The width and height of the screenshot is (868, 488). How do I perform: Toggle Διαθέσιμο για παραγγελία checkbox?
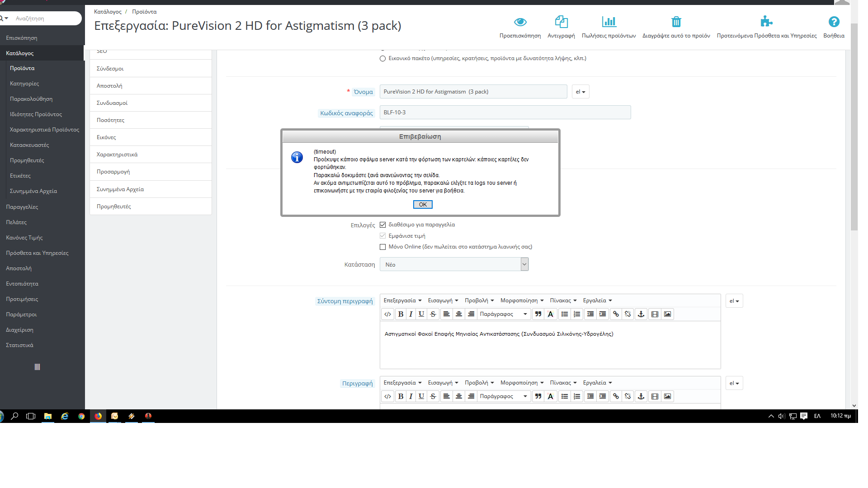point(383,225)
